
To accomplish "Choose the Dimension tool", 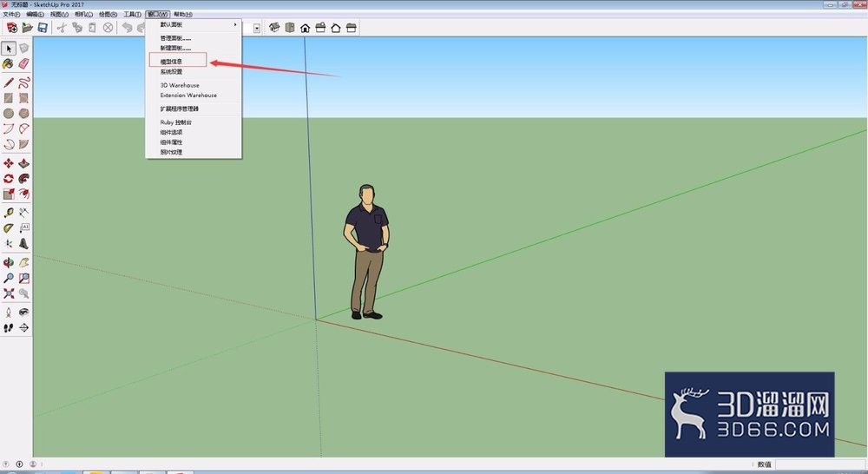I will tap(23, 213).
